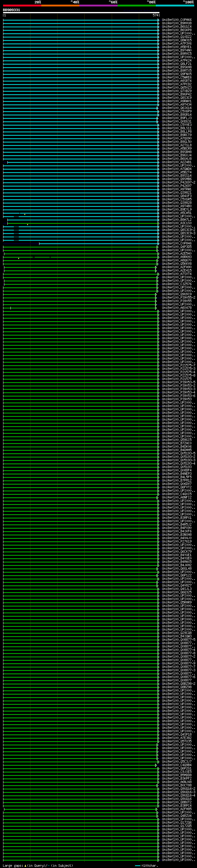Click the cyan alignment bar for UniRef100_C0PHK6
This screenshot has height=868, width=197.
81,20
